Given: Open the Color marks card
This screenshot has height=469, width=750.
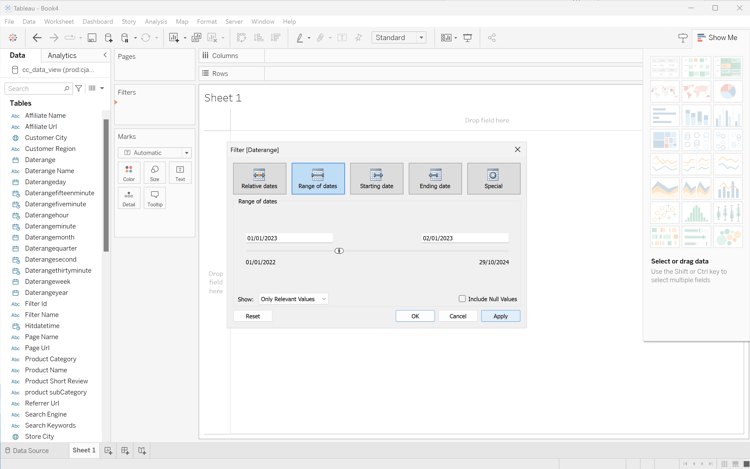Looking at the screenshot, I should coord(129,173).
